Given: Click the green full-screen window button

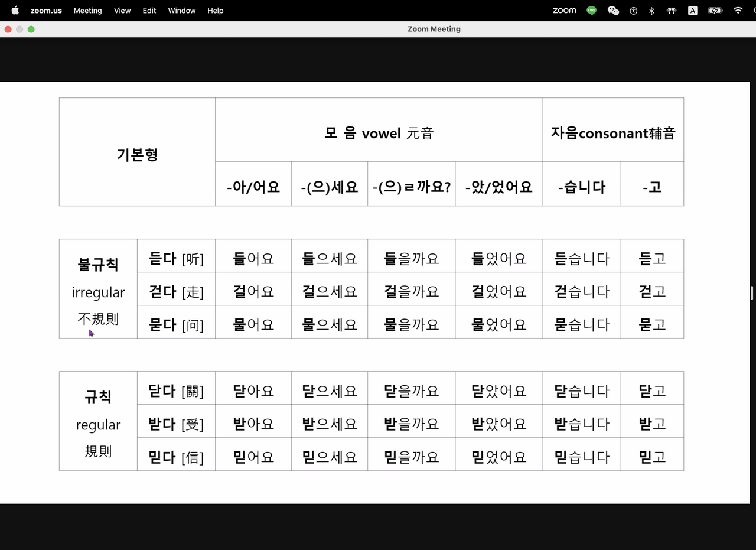Looking at the screenshot, I should (x=31, y=29).
